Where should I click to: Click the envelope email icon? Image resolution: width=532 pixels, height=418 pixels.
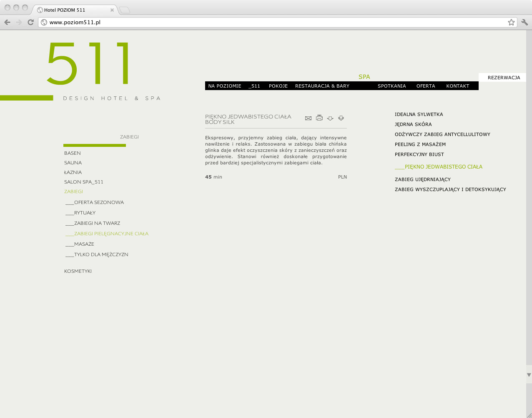pos(308,118)
